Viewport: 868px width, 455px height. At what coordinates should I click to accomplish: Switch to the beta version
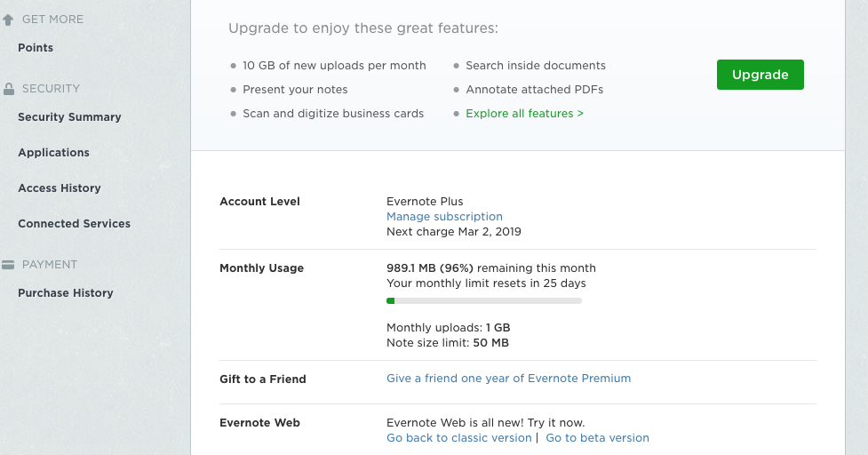pos(597,438)
